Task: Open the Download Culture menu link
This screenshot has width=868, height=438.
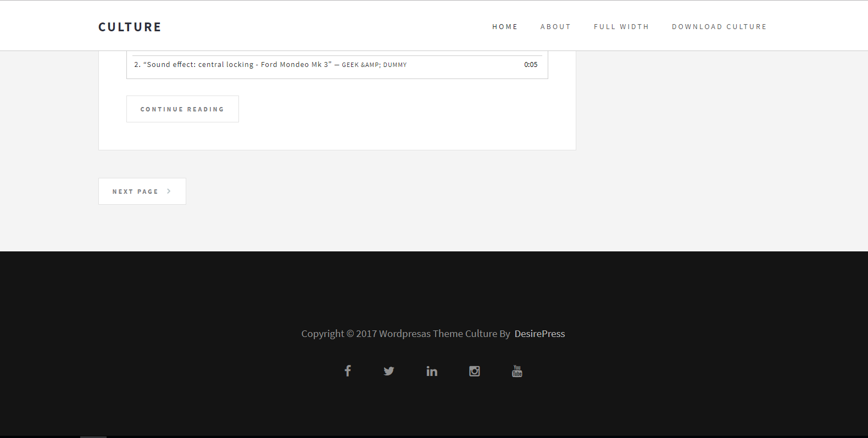Action: [719, 27]
